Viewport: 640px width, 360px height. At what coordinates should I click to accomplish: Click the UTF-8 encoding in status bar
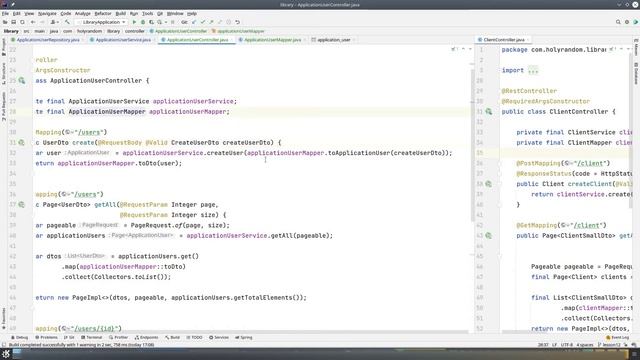click(567, 345)
